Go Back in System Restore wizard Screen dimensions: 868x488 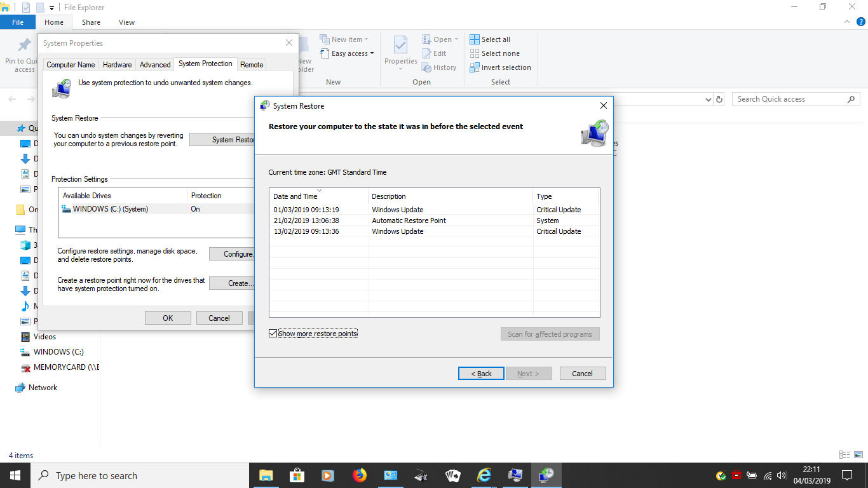481,374
